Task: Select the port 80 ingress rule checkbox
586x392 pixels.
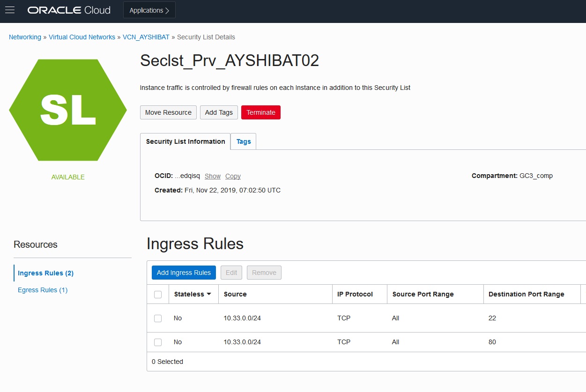Action: coord(158,342)
